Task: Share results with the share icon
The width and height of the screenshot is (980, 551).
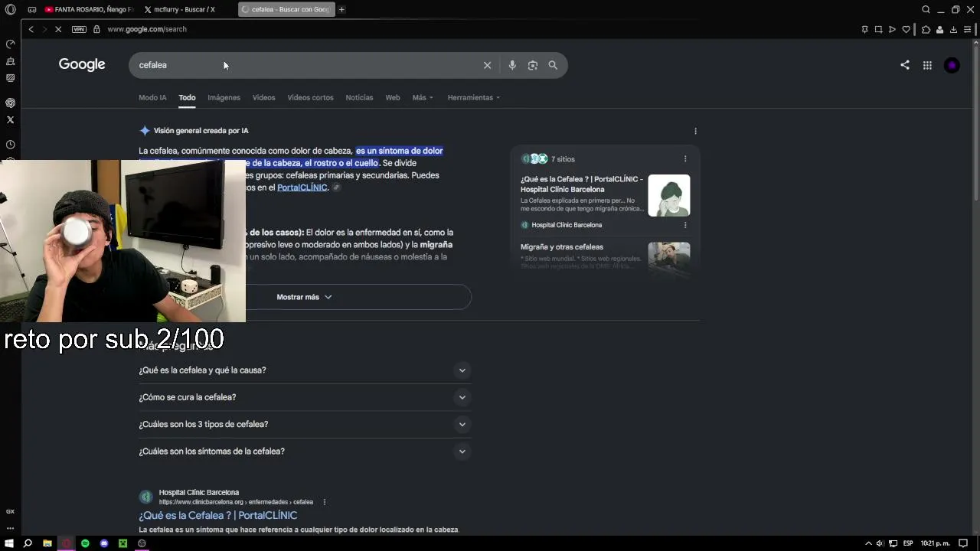Action: pos(905,65)
